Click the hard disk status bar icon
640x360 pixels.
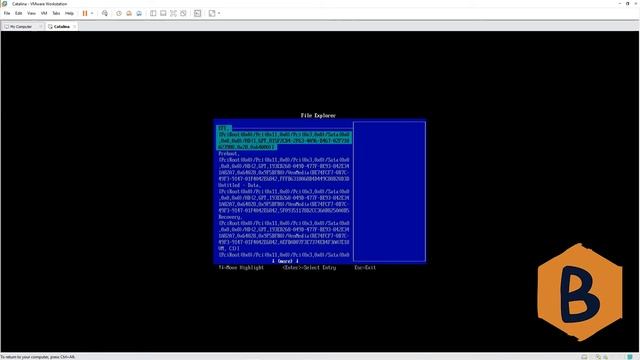(x=584, y=357)
